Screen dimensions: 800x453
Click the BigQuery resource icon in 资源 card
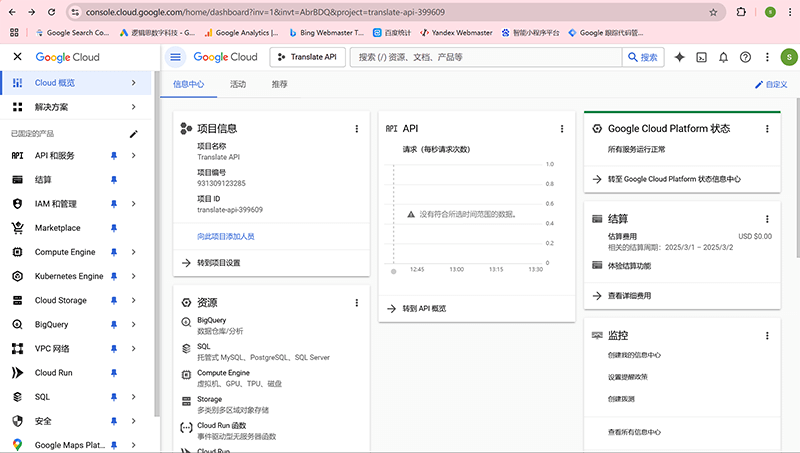[186, 322]
